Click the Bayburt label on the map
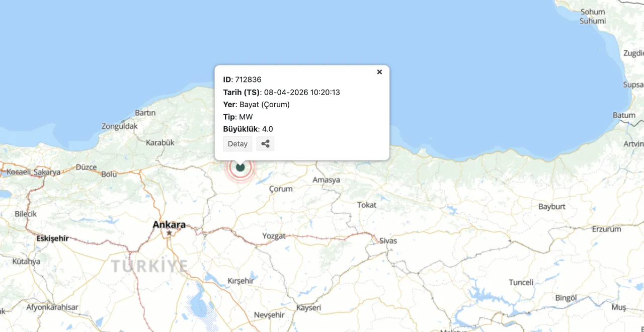Screen dimensions: 644x332 pyautogui.click(x=550, y=207)
